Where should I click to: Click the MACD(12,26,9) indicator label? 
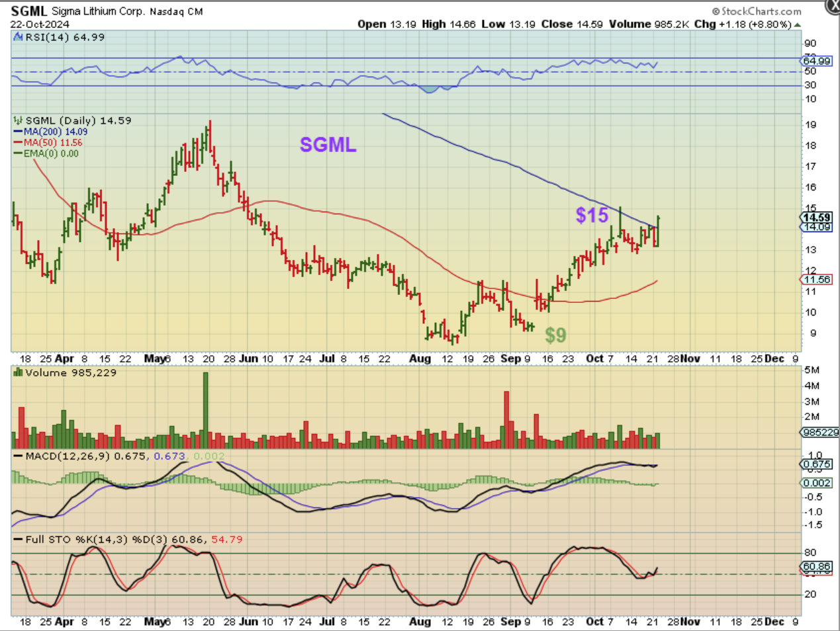pos(68,456)
